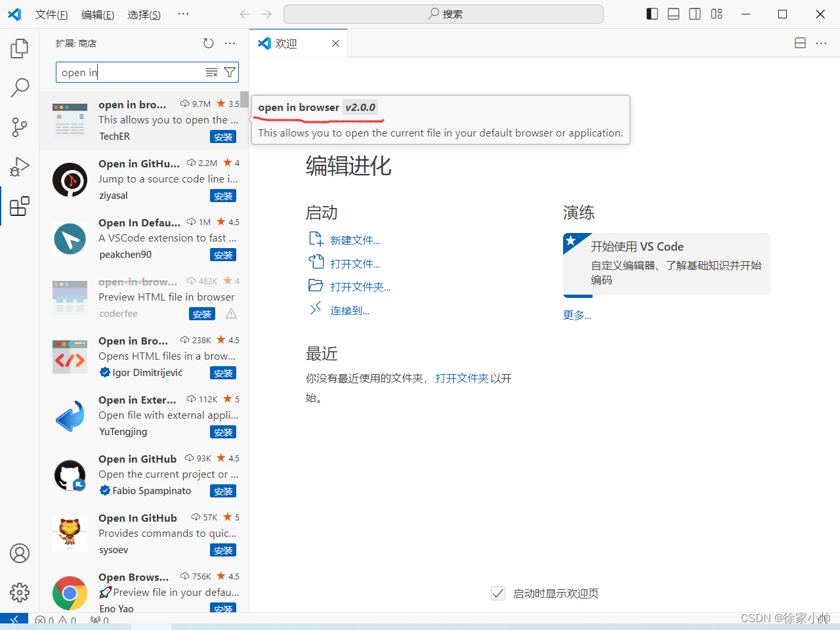Click 新建文件... link
Screen dimensions: 840x630
pyautogui.click(x=355, y=240)
